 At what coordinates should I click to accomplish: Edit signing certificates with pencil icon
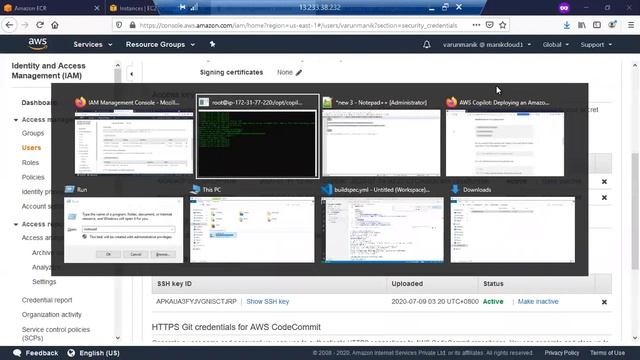(299, 73)
